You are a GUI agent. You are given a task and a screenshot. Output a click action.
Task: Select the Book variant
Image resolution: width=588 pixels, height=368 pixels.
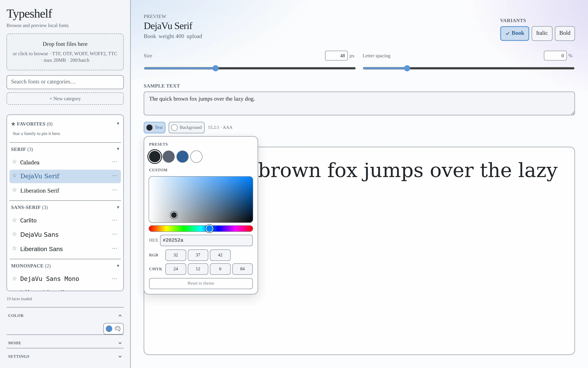click(x=514, y=33)
